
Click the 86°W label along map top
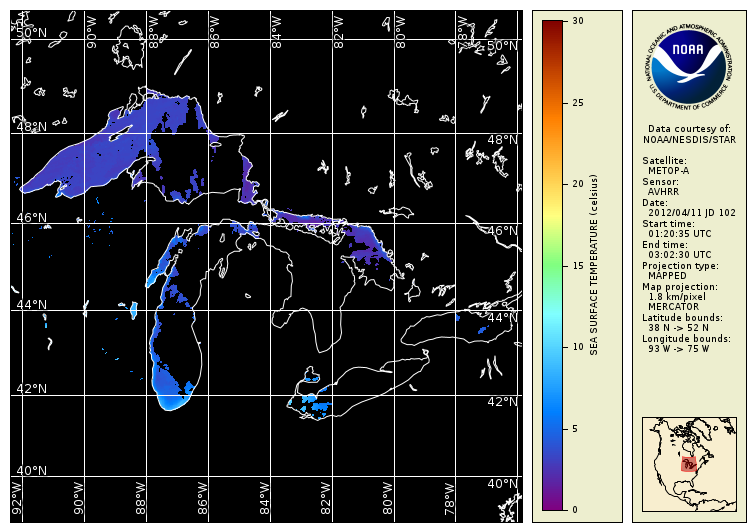(x=215, y=32)
